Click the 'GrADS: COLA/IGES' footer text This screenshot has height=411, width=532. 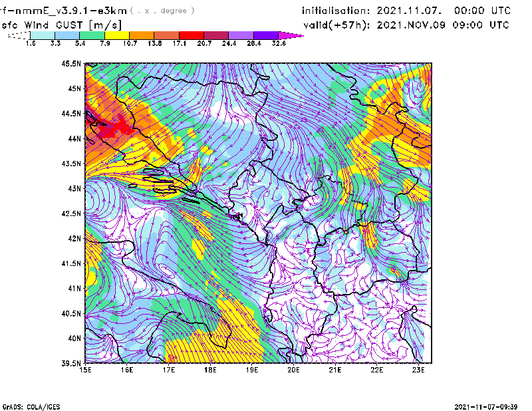(31, 407)
